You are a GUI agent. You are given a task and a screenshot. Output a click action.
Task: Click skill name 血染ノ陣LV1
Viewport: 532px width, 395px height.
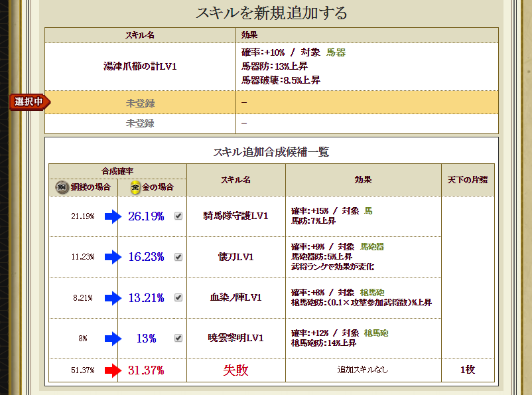[x=235, y=297]
